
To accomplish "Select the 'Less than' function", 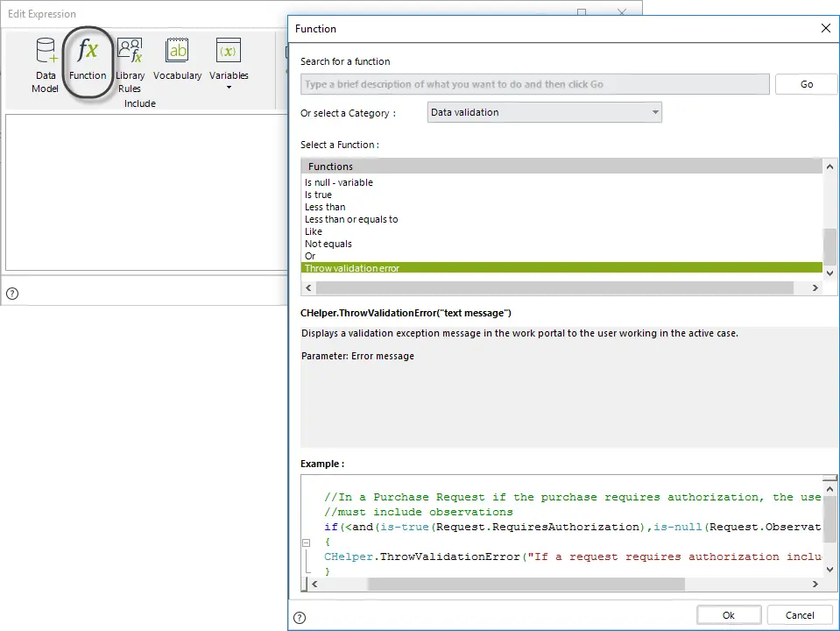I will (561, 207).
